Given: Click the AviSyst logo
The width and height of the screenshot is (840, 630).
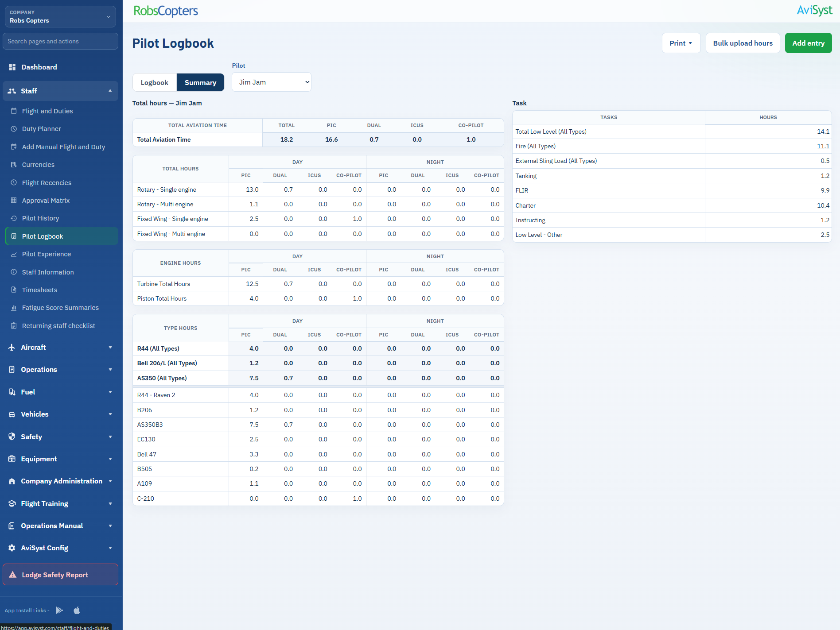Looking at the screenshot, I should [x=814, y=10].
